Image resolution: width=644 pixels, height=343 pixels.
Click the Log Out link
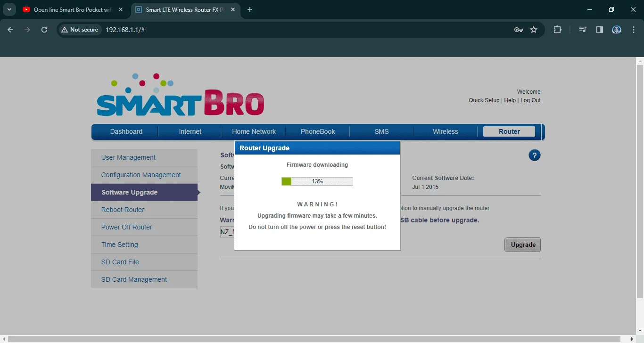pos(530,100)
